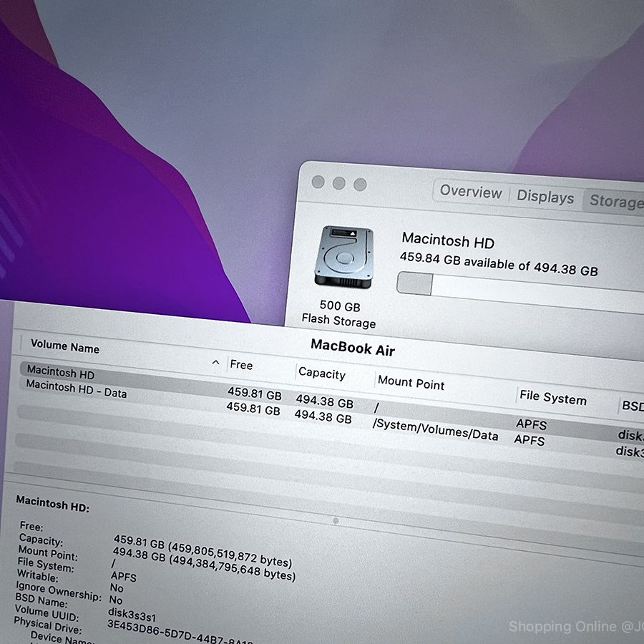Click the /System/Volumes/Data mount point cell

[435, 429]
